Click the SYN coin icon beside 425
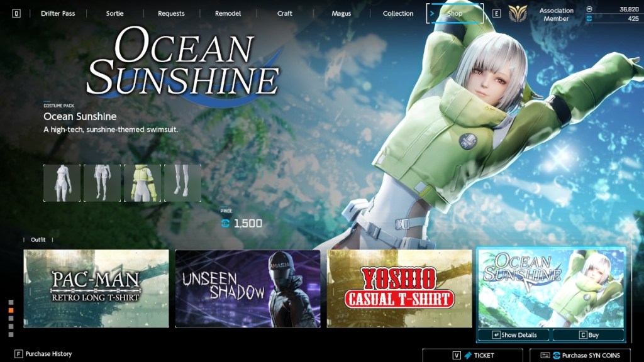Screen dimensions: 644x362 [x=589, y=19]
